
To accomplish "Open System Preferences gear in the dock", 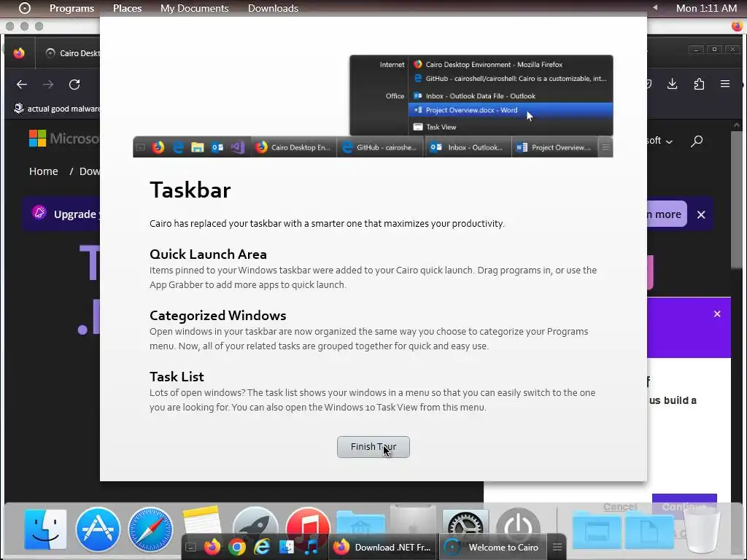I will pos(465,522).
